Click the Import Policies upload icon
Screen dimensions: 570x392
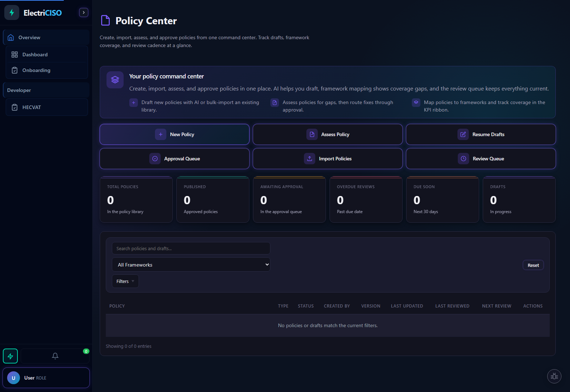310,159
